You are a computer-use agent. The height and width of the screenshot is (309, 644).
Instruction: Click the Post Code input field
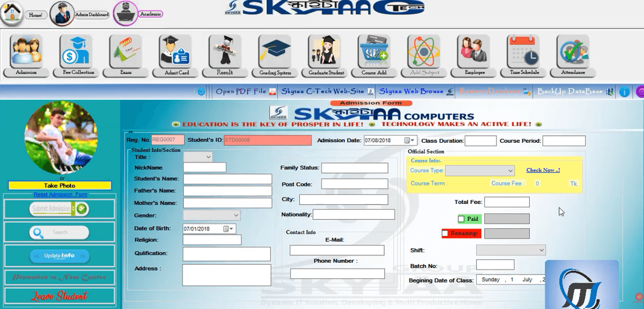355,184
